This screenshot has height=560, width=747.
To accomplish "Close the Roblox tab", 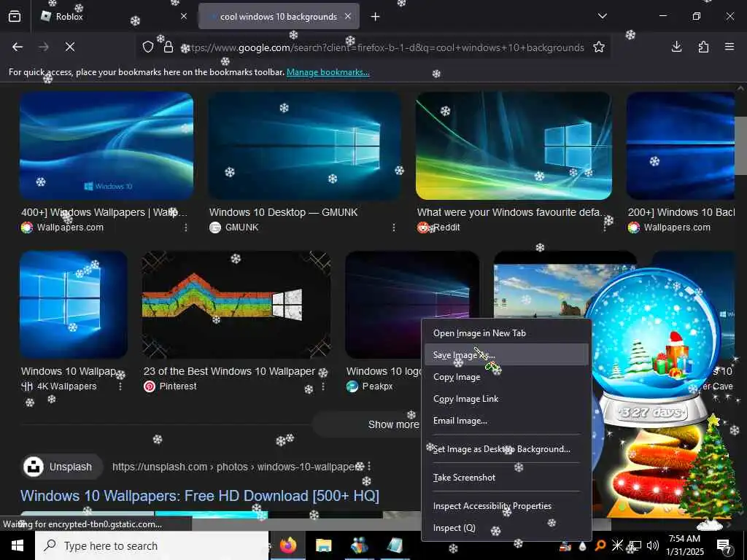I will coord(184,16).
